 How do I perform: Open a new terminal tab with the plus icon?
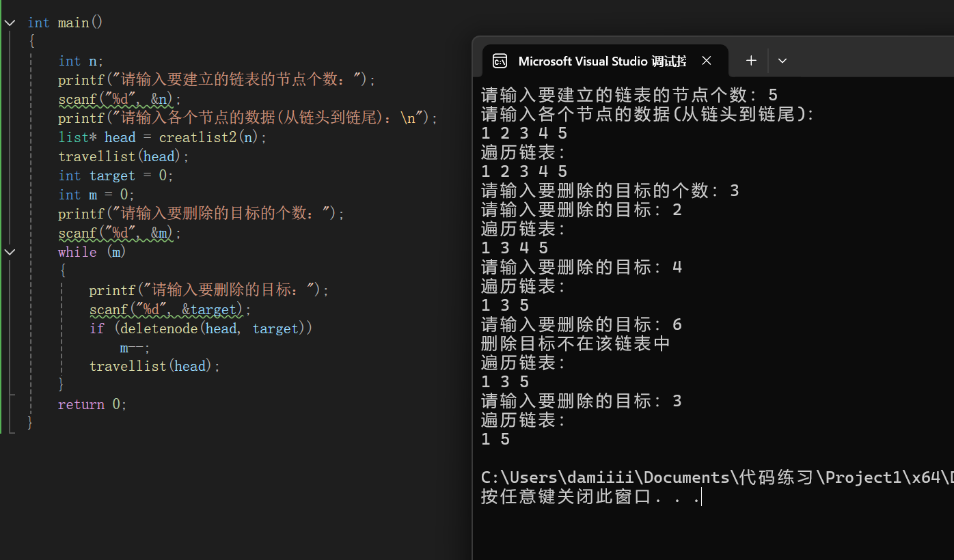point(750,61)
